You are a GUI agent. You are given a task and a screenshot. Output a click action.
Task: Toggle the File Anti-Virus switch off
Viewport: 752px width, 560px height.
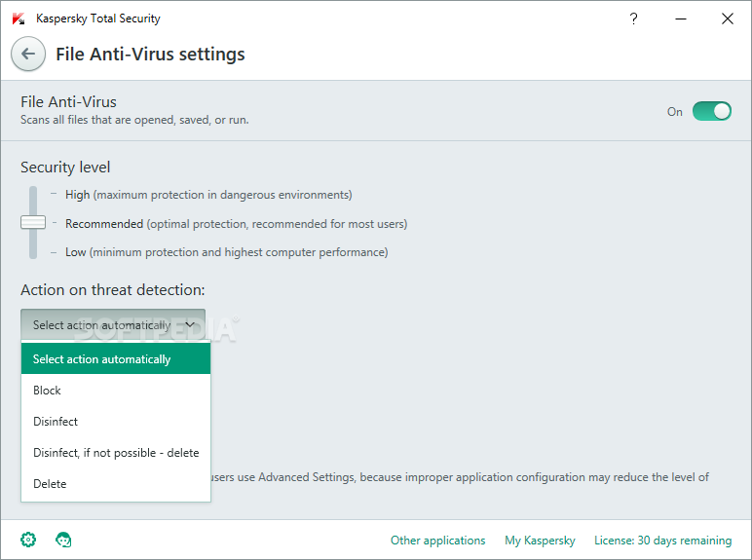tap(712, 111)
